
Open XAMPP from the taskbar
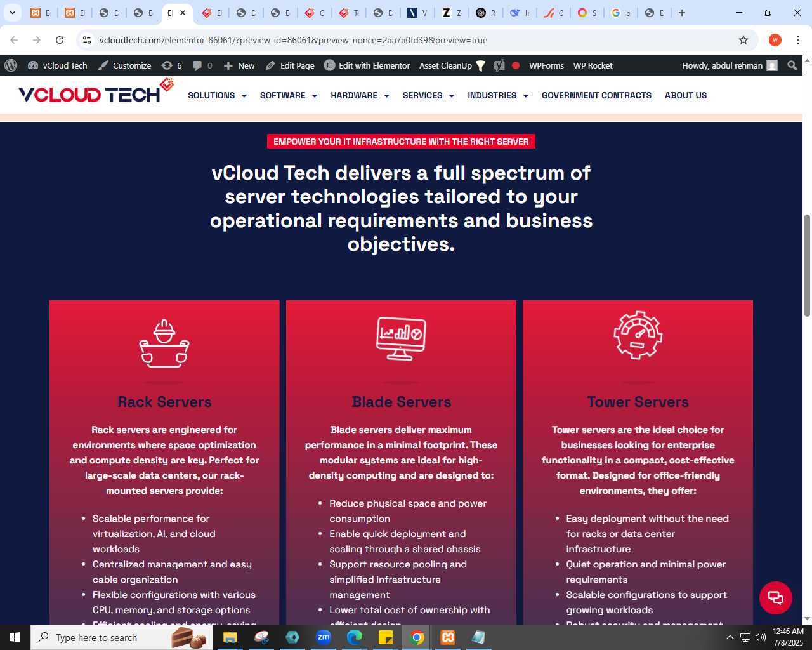448,637
